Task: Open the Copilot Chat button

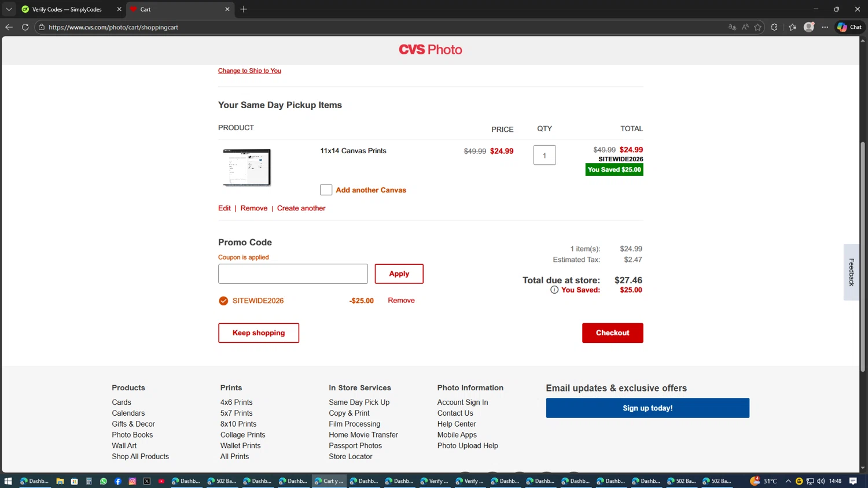Action: tap(849, 27)
